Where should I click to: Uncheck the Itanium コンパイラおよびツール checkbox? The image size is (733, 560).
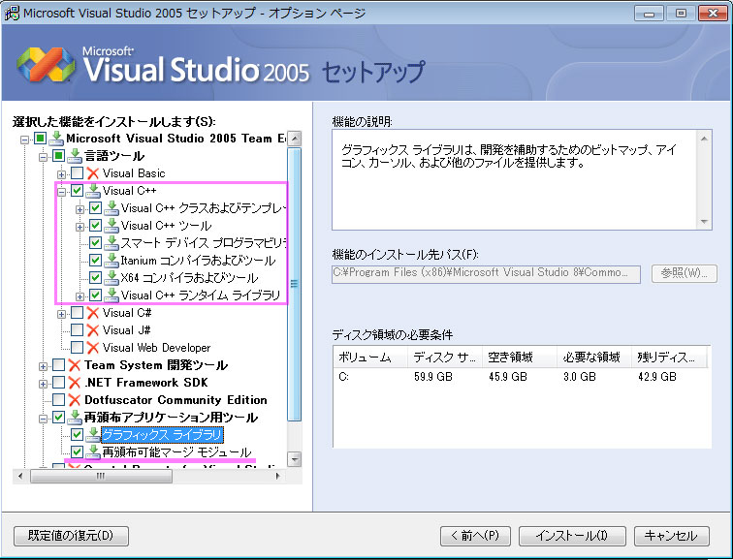click(x=95, y=261)
